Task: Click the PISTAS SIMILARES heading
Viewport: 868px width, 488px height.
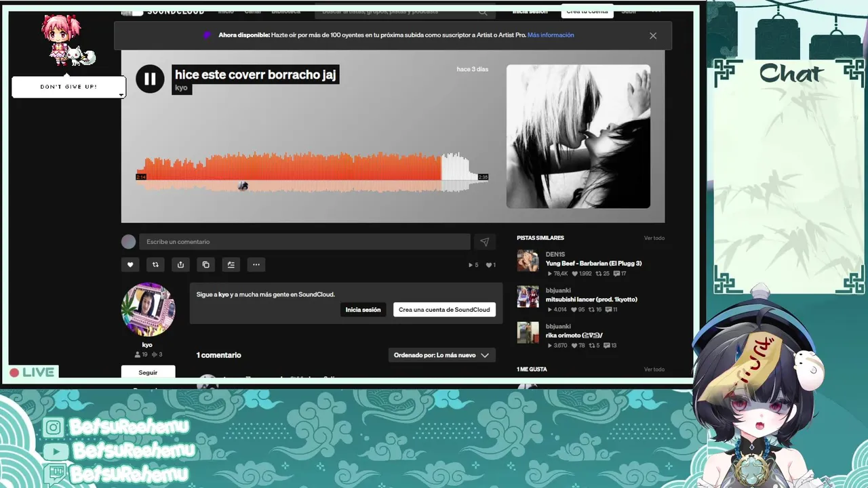Action: click(540, 238)
